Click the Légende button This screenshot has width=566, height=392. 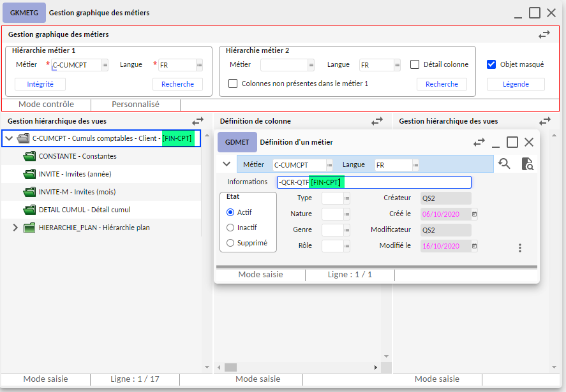(516, 84)
